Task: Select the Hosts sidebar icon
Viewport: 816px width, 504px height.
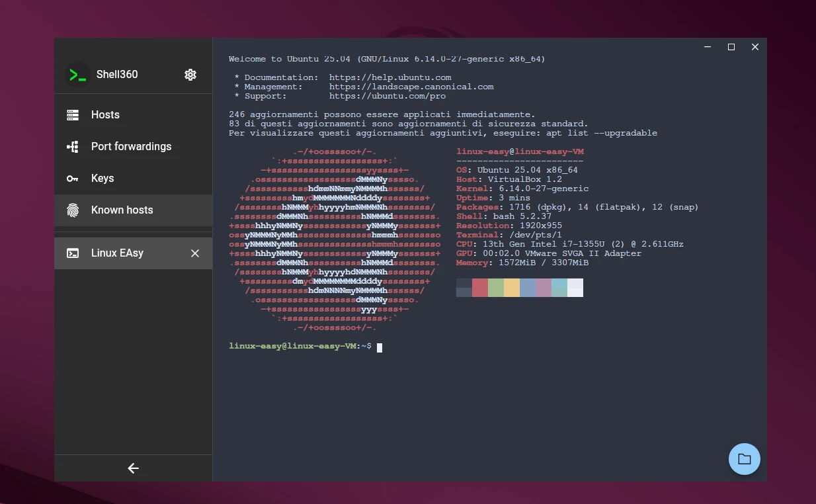Action: click(x=72, y=114)
